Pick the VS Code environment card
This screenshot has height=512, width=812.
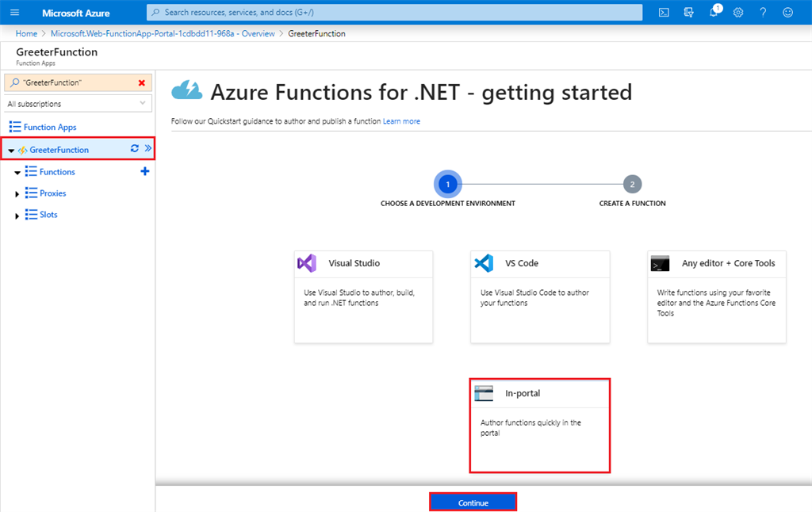tap(540, 296)
